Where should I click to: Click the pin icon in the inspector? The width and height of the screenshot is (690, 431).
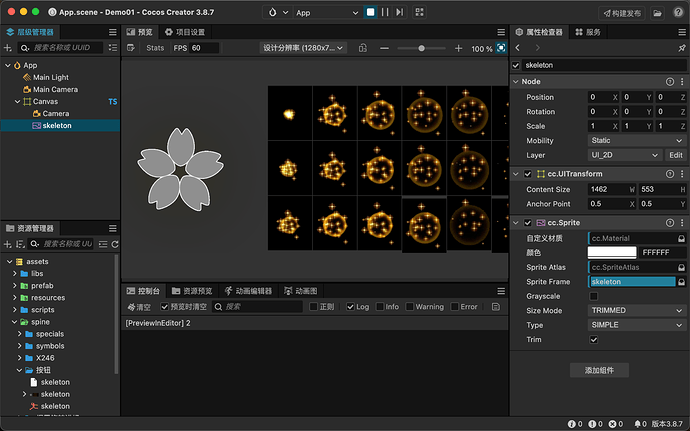pyautogui.click(x=681, y=48)
